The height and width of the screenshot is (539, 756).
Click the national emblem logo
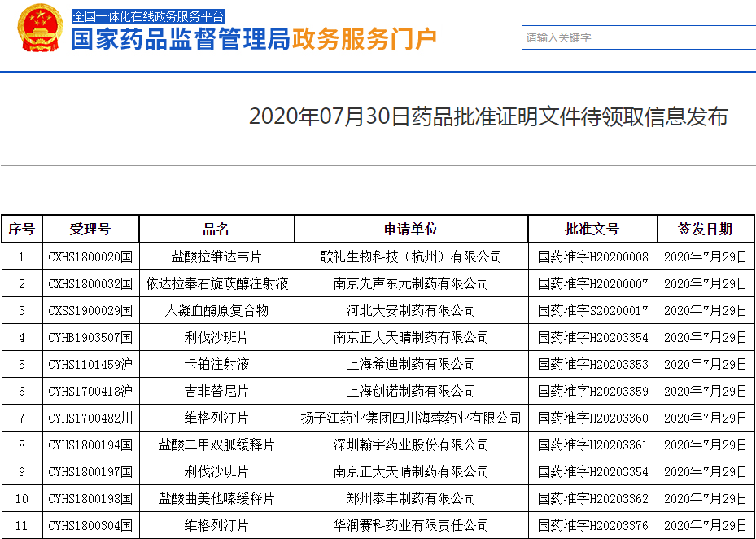[x=40, y=28]
